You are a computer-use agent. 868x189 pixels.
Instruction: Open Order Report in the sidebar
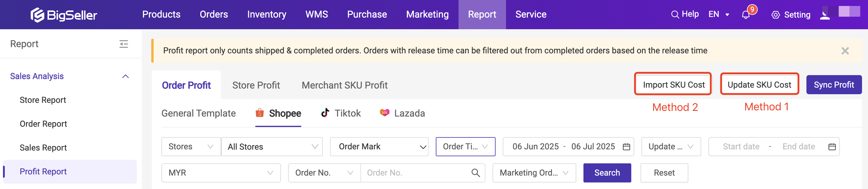pyautogui.click(x=43, y=124)
